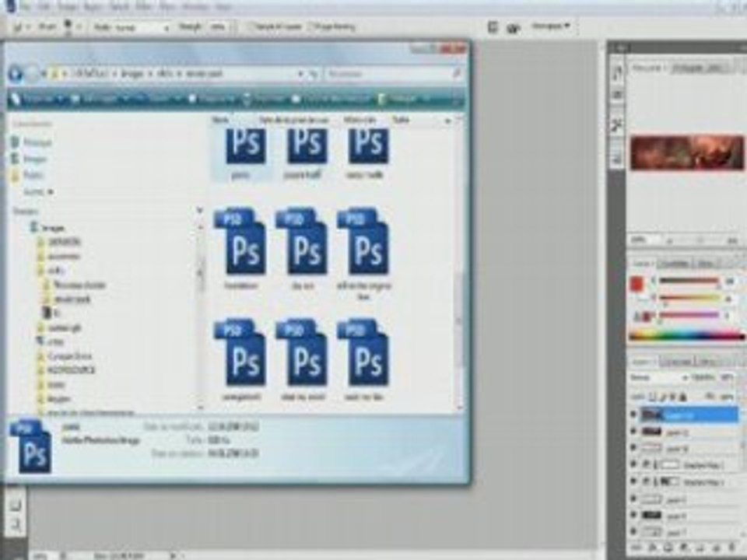Enable the Finger Painting checkbox
Image resolution: width=747 pixels, height=560 pixels.
tap(332, 26)
